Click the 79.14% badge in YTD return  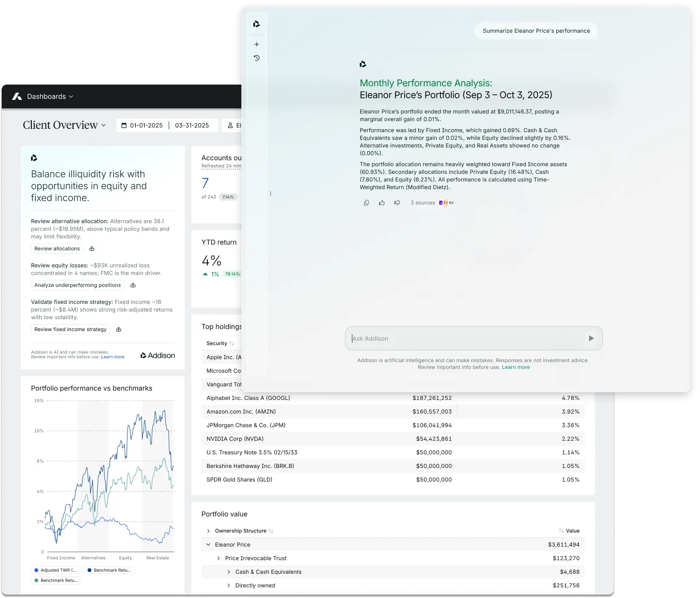[x=232, y=274]
